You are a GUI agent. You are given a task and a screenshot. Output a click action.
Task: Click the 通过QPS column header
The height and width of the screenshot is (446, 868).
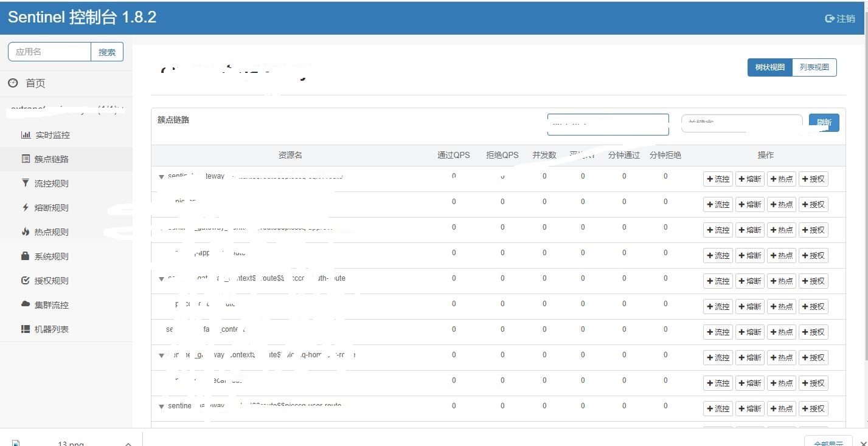pos(454,155)
